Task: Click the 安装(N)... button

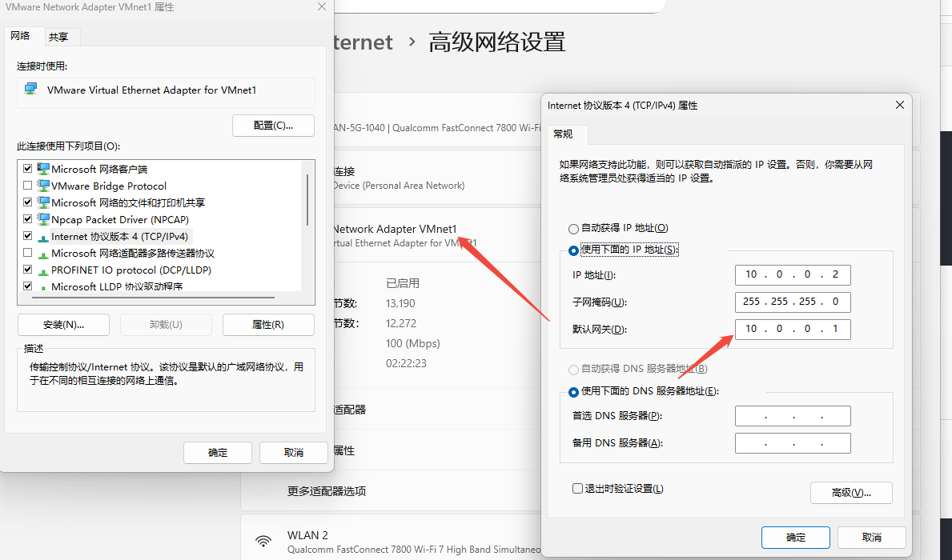Action: tap(64, 325)
